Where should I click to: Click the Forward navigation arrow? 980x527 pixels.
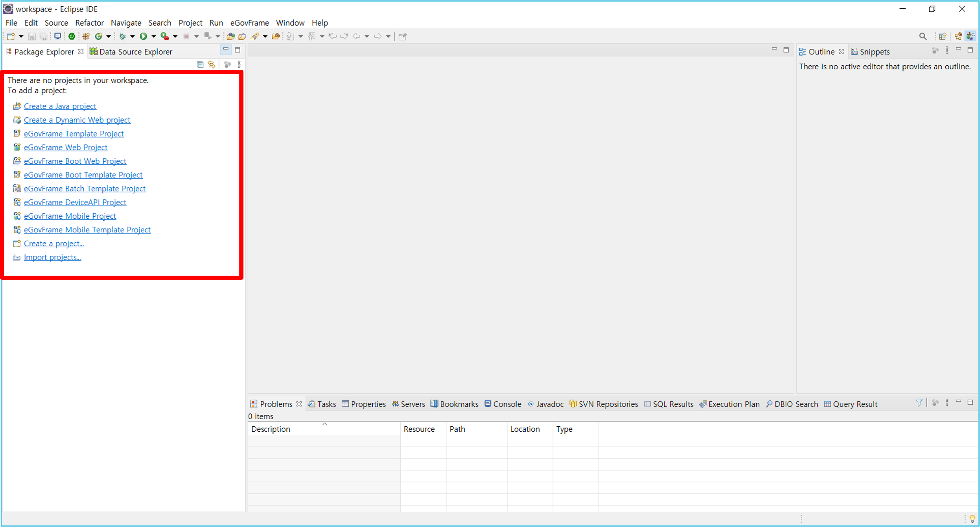pos(378,36)
